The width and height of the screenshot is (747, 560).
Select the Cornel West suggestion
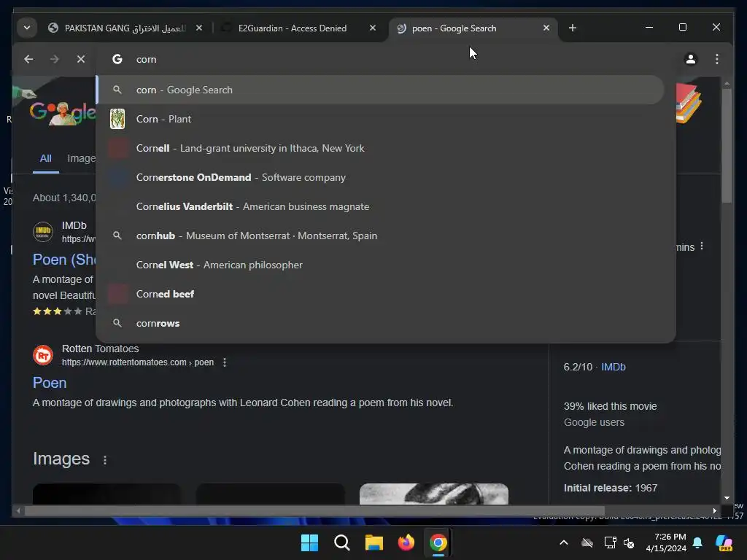pos(380,265)
